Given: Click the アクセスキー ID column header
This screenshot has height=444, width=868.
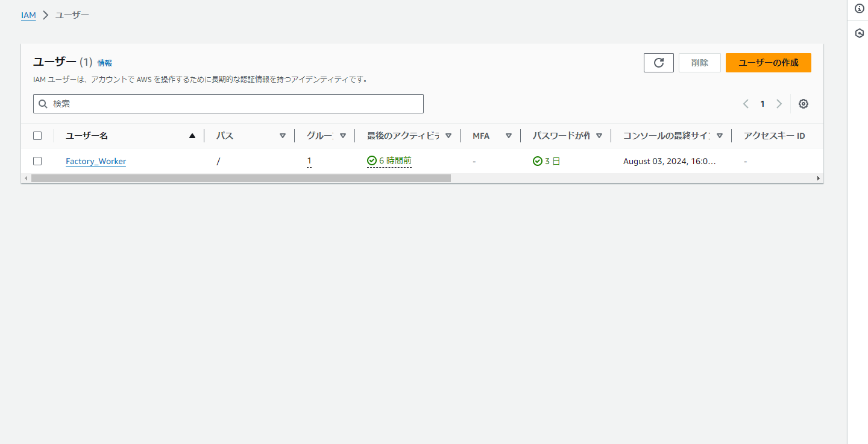Looking at the screenshot, I should click(775, 136).
